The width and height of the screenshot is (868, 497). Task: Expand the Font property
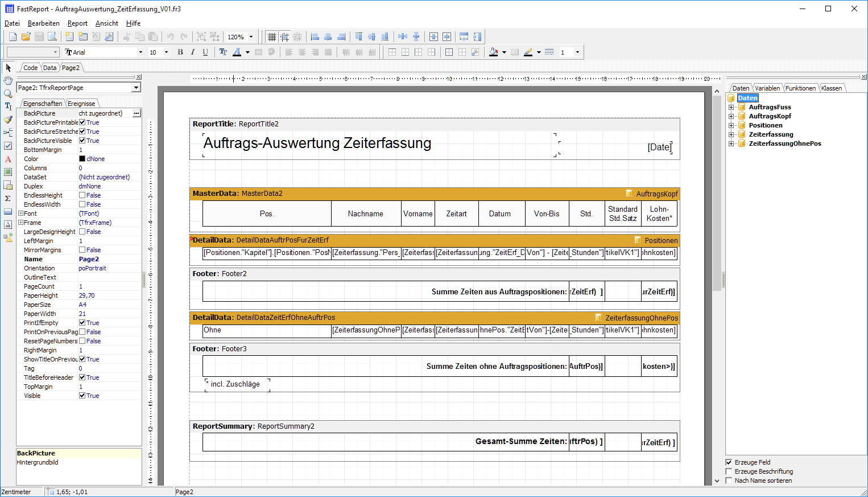[x=20, y=213]
